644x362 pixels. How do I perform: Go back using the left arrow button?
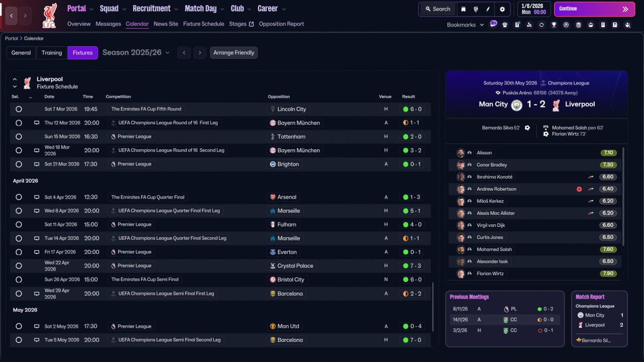click(x=12, y=16)
